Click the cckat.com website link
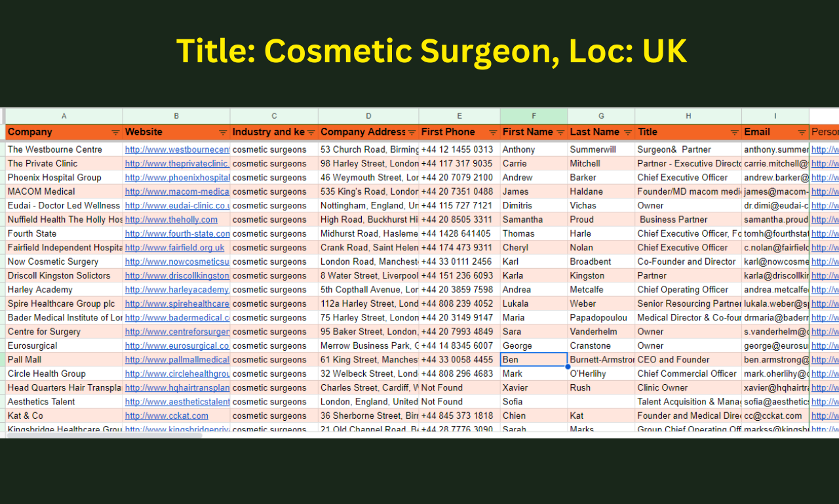 [166, 416]
